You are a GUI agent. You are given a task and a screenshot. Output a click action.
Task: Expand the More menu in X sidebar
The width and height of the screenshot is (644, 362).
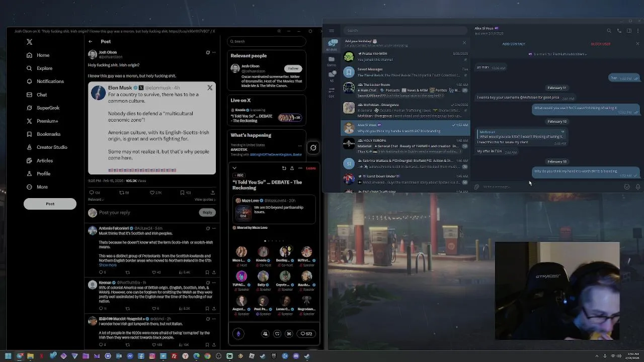pos(37,187)
